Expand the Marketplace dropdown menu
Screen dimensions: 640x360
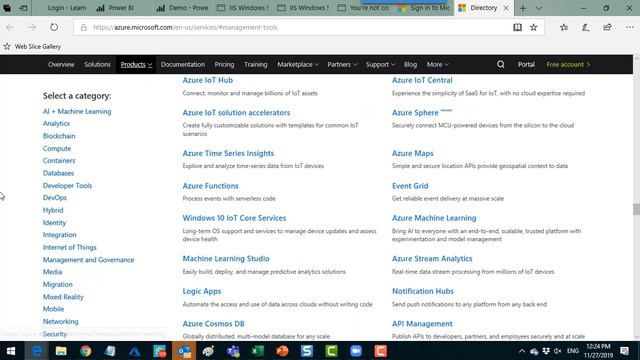(298, 64)
